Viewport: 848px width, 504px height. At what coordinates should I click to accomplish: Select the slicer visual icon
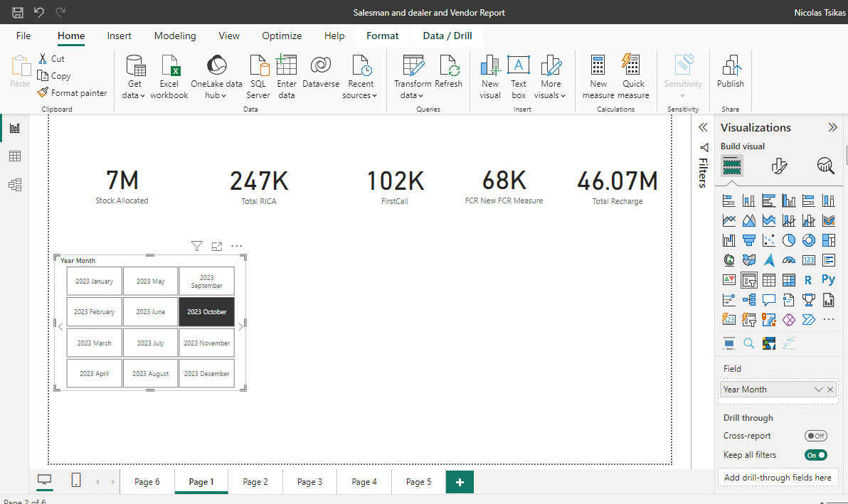coord(749,280)
